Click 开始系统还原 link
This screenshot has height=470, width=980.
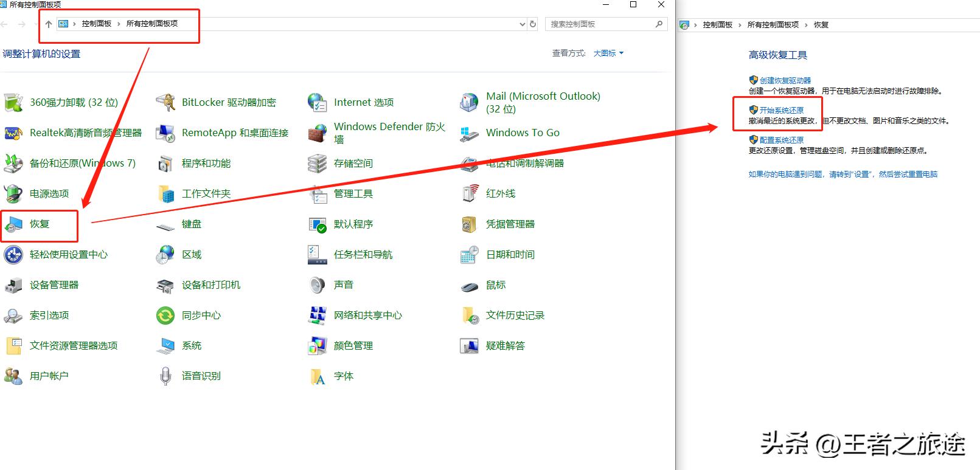pyautogui.click(x=782, y=110)
